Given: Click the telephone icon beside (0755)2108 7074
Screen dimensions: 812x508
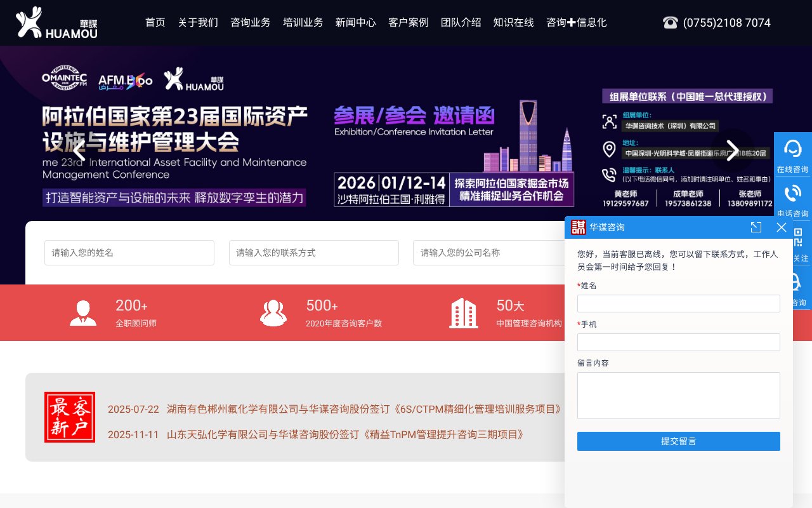Looking at the screenshot, I should click(671, 22).
